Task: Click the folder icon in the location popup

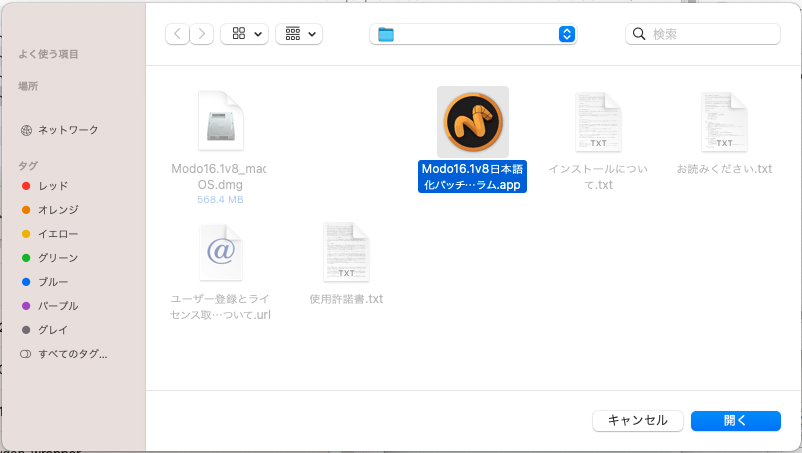Action: (386, 34)
